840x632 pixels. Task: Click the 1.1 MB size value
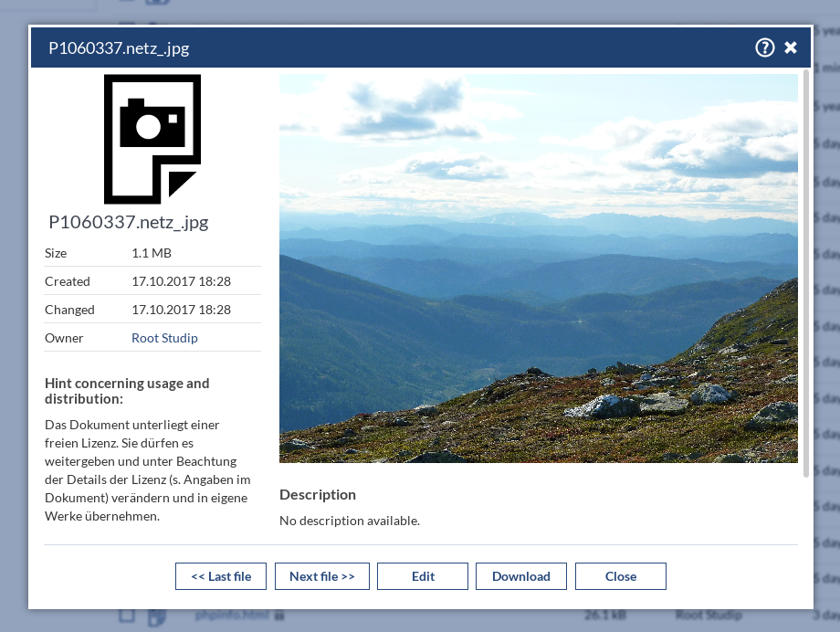click(x=152, y=253)
